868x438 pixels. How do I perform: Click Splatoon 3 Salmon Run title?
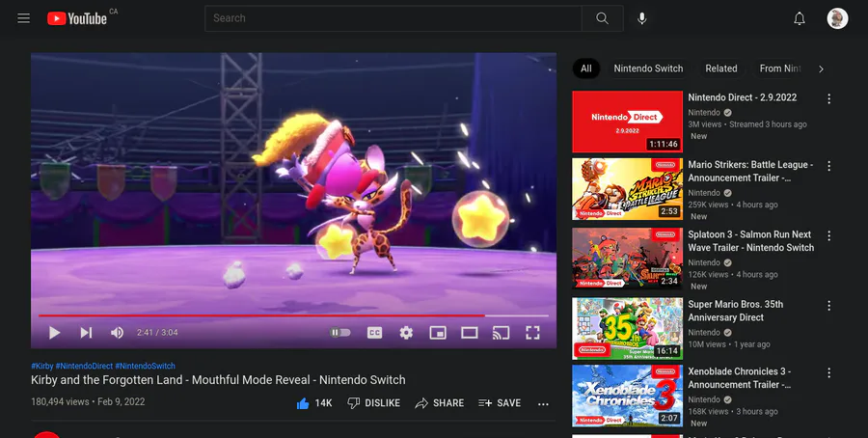pos(751,241)
